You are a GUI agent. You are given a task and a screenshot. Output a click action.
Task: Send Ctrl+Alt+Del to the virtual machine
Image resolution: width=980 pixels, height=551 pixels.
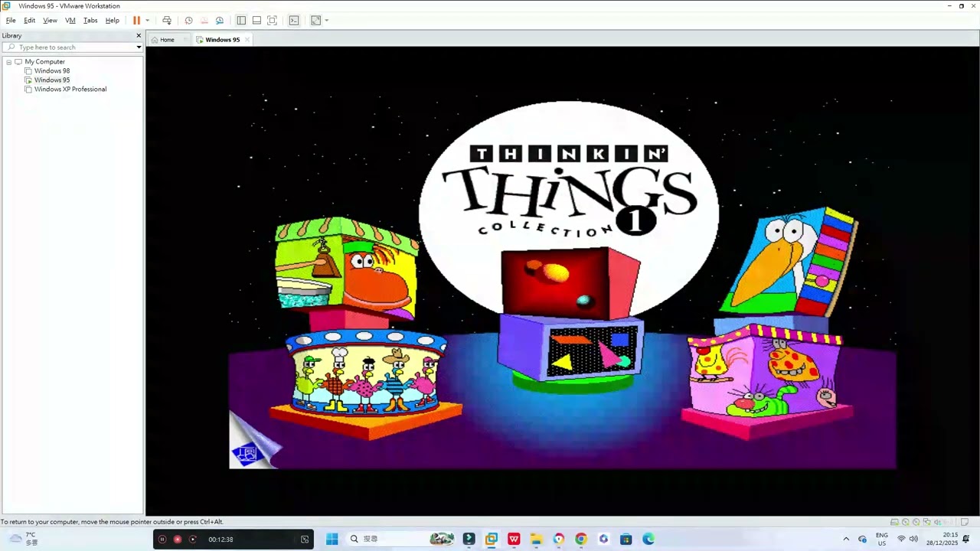[x=167, y=21]
